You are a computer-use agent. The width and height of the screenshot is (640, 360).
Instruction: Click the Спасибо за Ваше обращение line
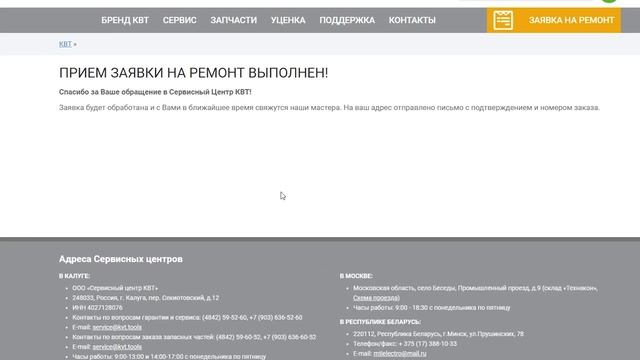point(155,92)
